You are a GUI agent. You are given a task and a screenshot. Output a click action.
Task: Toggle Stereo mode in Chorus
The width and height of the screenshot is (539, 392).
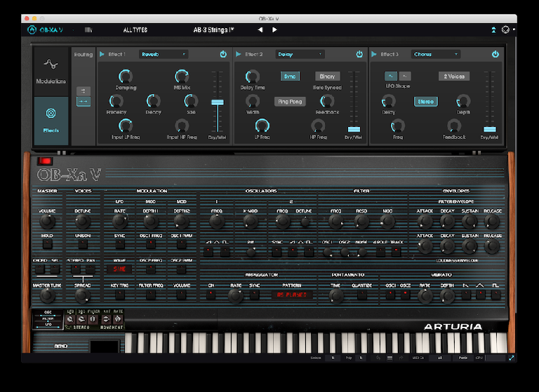pyautogui.click(x=425, y=102)
